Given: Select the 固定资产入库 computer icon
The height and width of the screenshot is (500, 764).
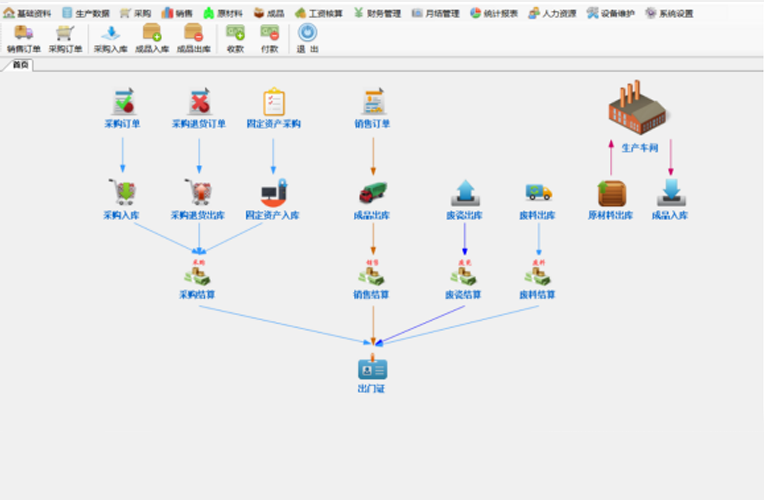Looking at the screenshot, I should [x=273, y=191].
